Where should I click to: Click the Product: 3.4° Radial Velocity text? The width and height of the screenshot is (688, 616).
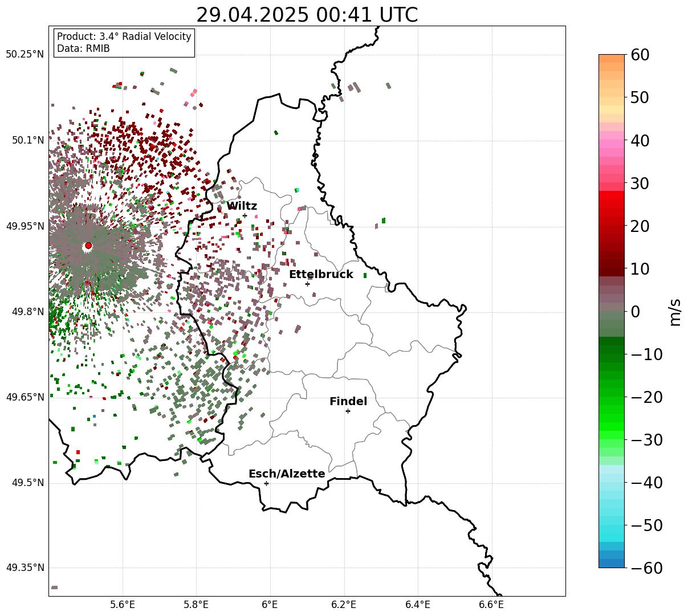tap(124, 36)
